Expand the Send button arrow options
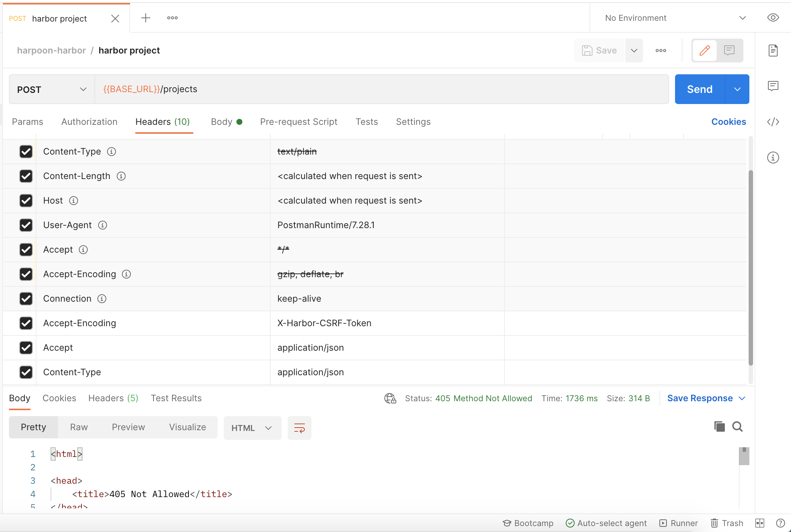Image resolution: width=791 pixels, height=532 pixels. [737, 89]
